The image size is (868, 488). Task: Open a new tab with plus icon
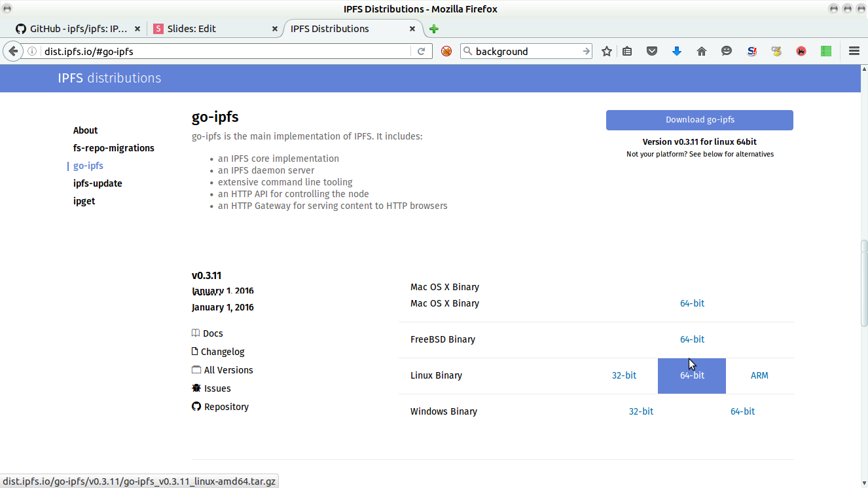tap(434, 29)
